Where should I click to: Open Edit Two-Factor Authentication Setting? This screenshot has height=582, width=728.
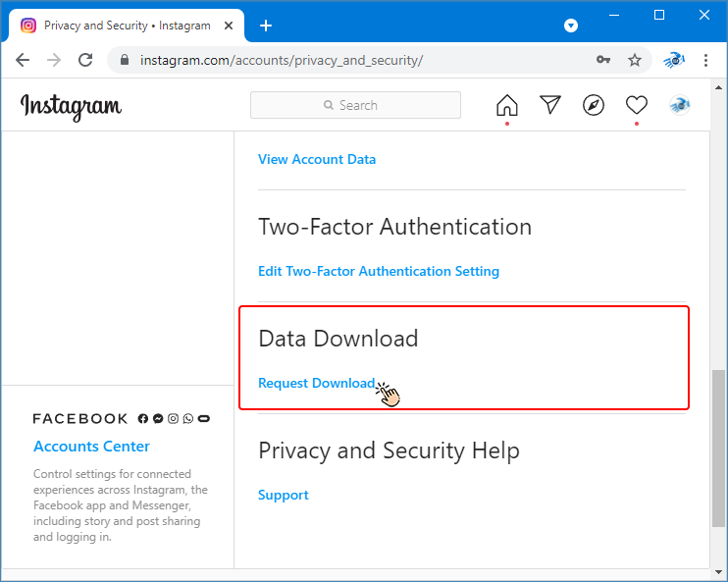[379, 271]
